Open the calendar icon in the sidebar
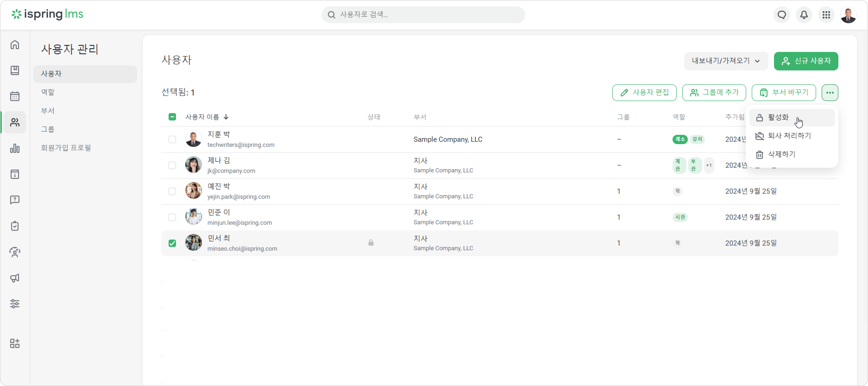The width and height of the screenshot is (868, 386). coord(15,96)
